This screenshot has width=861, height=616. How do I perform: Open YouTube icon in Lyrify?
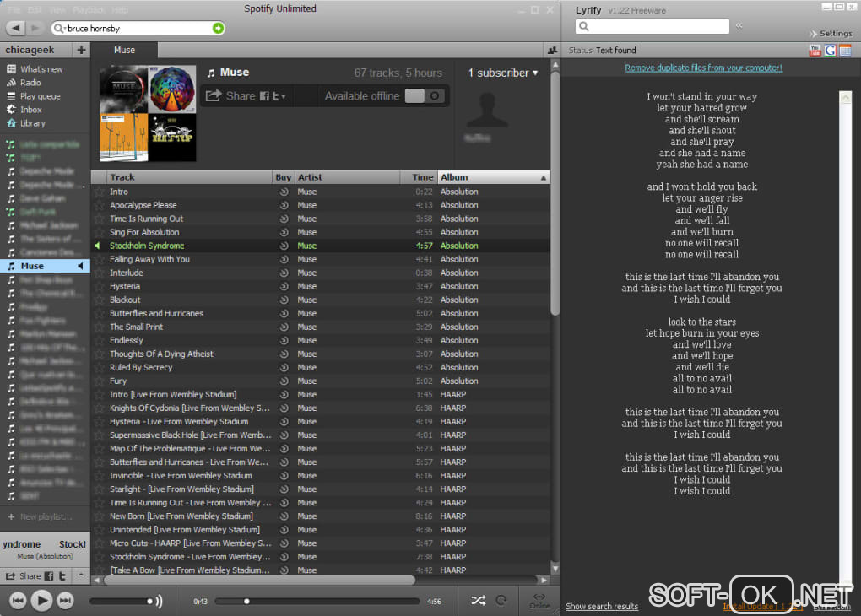pos(815,51)
